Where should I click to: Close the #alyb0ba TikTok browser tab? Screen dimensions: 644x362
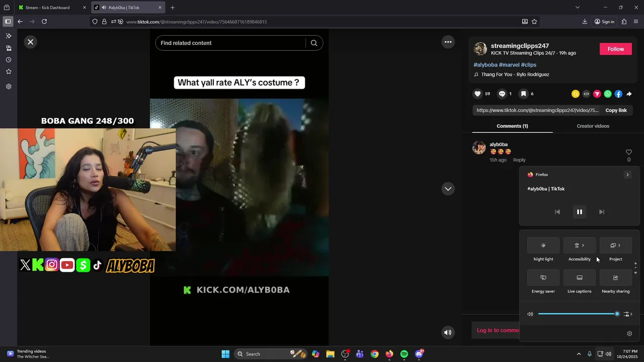point(160,8)
